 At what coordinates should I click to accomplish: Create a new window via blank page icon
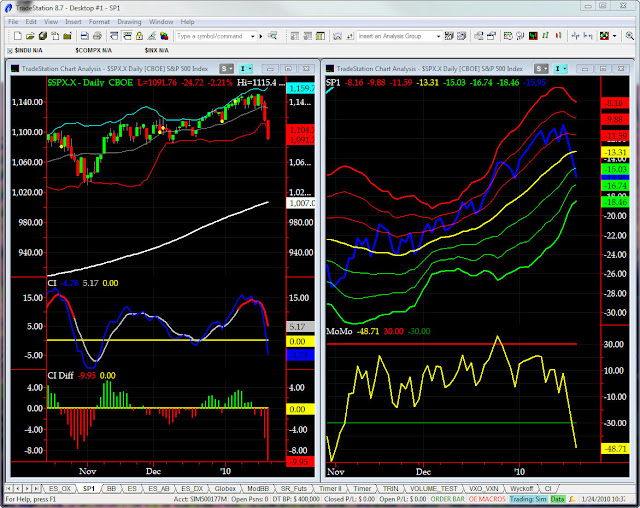[18, 36]
